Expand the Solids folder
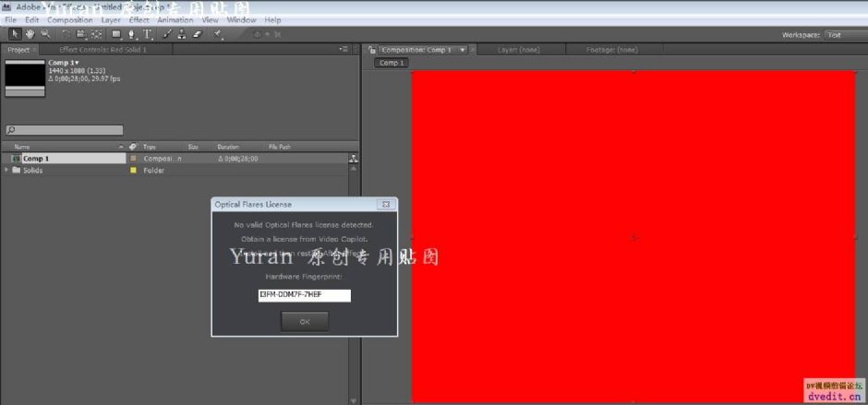Screen dimensions: 868x405 click(x=6, y=171)
